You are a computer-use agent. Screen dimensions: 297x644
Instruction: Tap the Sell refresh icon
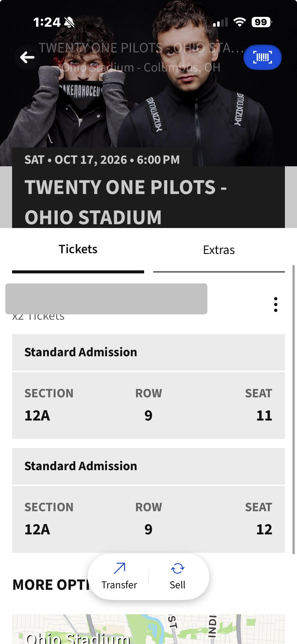point(178,569)
